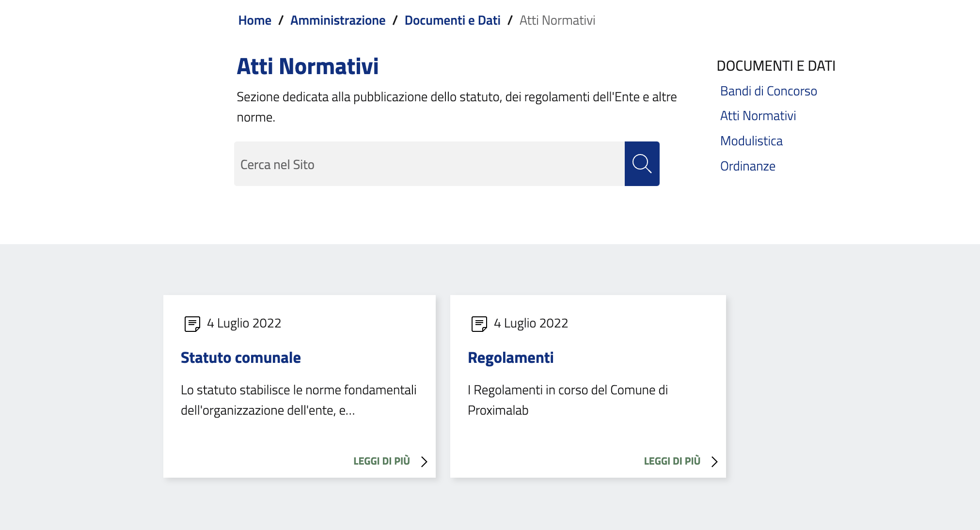Focus the Cerca nel Sito search field
Screen dimensions: 980x530
click(429, 164)
